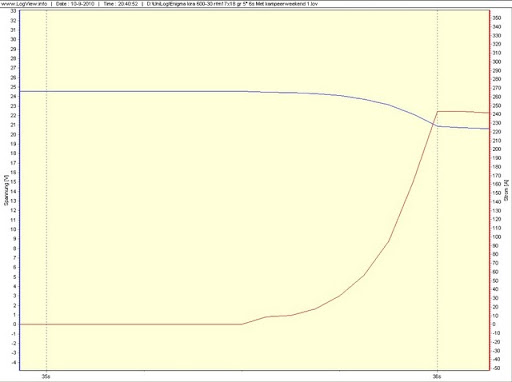Click the -50 tick on current axis
This screenshot has width=512, height=382.
496,368
